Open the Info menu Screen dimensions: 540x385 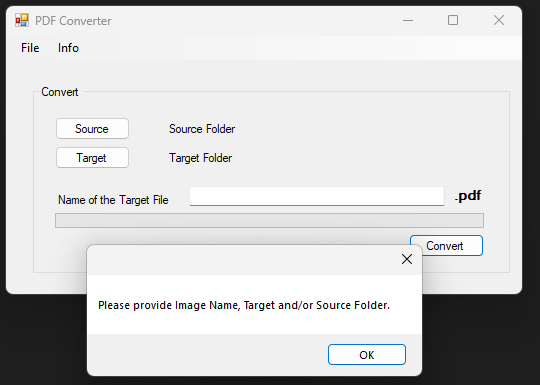point(68,48)
